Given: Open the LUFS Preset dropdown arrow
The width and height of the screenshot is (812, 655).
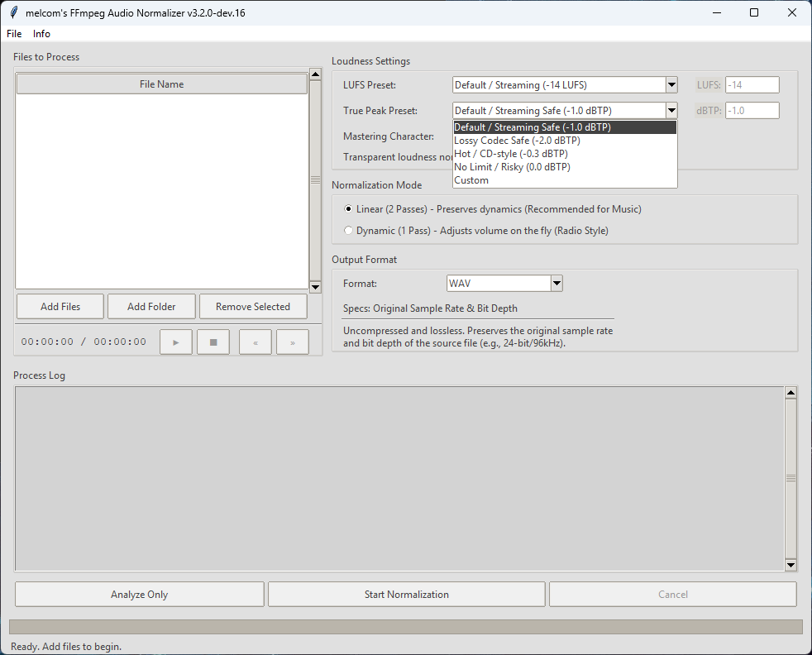Looking at the screenshot, I should (x=671, y=85).
